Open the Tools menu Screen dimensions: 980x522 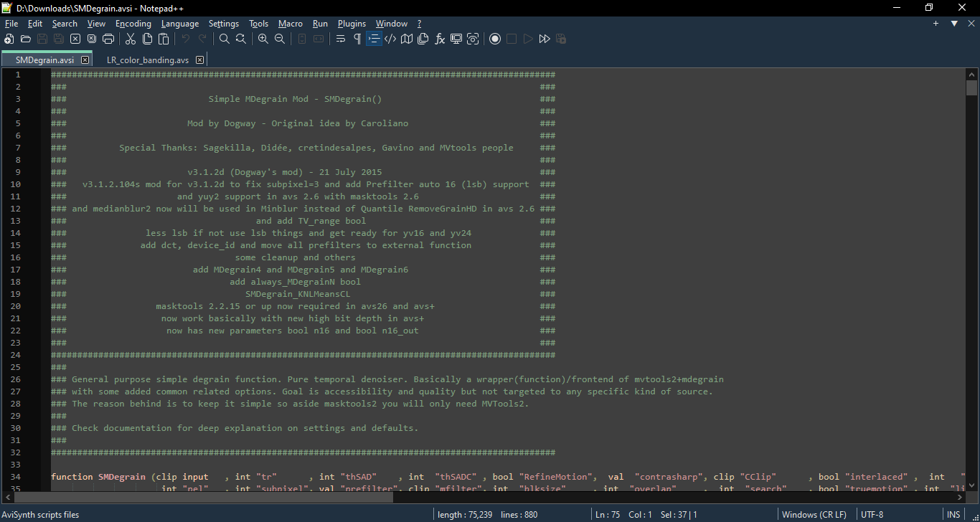(259, 24)
